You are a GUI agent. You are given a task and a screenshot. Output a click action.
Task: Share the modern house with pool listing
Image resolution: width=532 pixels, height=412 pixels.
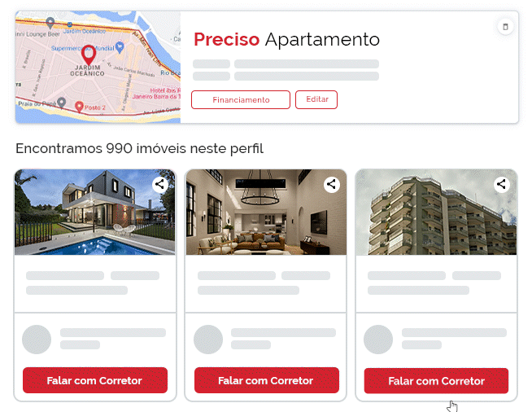pos(159,185)
